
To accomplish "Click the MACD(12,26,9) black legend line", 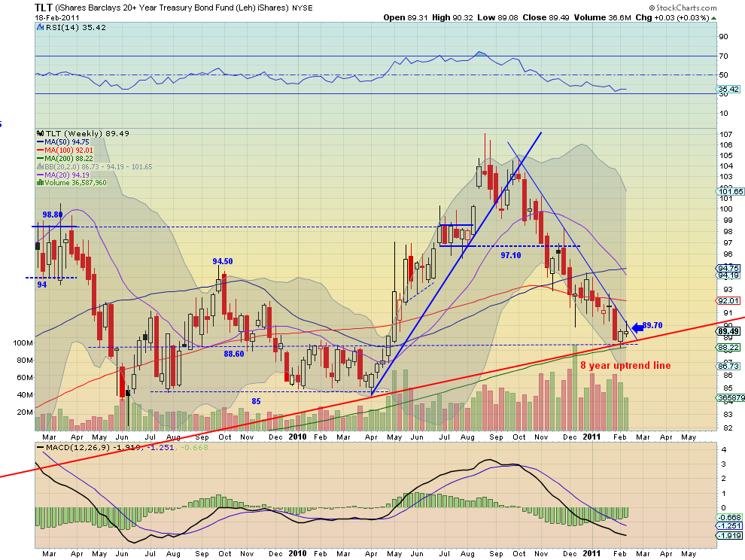I will click(41, 447).
